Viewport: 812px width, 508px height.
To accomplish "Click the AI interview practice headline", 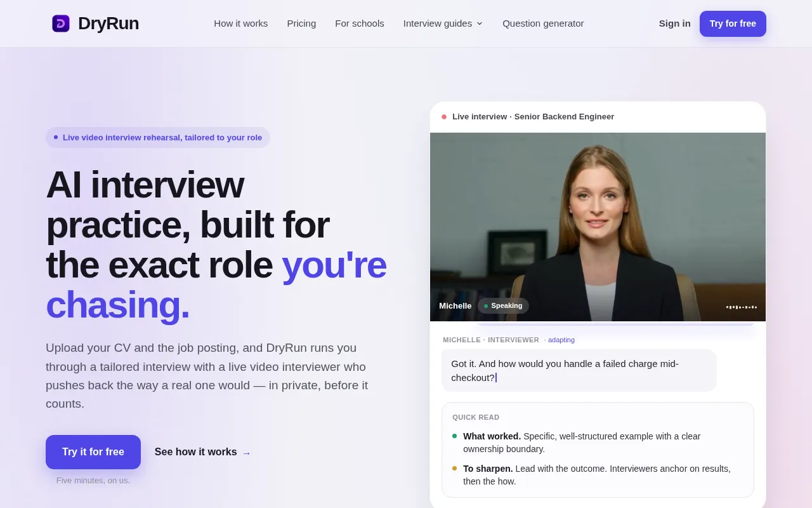I will [216, 244].
